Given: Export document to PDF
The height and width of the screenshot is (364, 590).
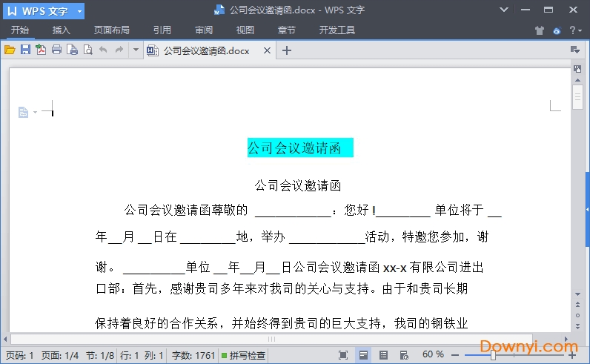Looking at the screenshot, I should click(41, 50).
